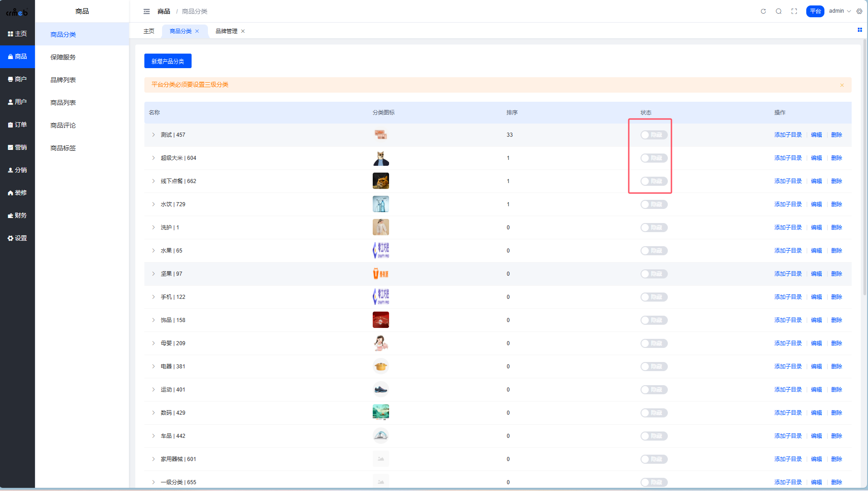Viewport: 868px width, 491px height.
Task: Switch to the 主页 tab
Action: click(x=149, y=31)
